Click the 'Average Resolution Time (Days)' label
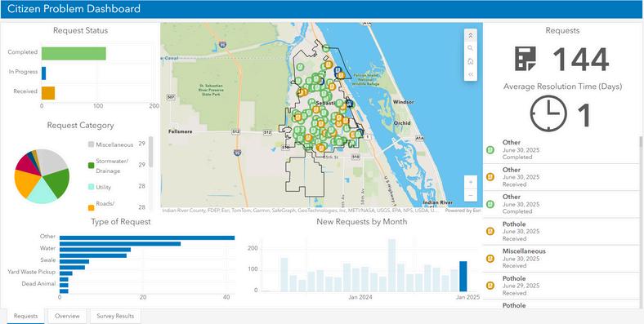 click(562, 87)
